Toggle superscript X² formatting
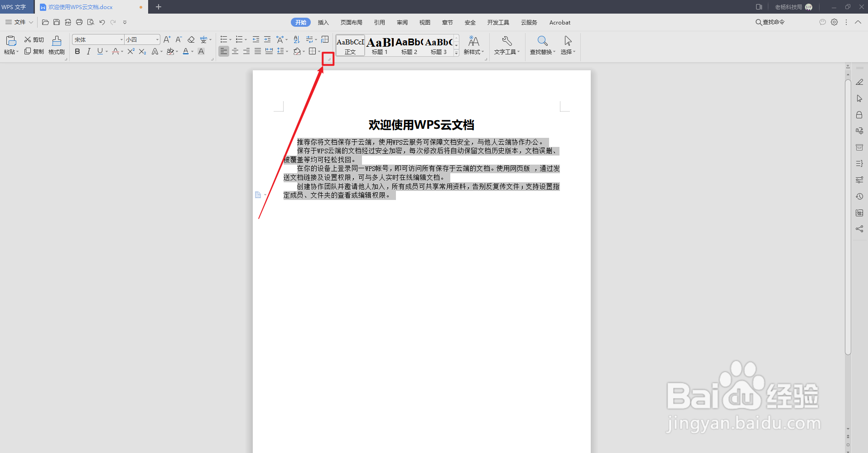868x453 pixels. pyautogui.click(x=131, y=52)
